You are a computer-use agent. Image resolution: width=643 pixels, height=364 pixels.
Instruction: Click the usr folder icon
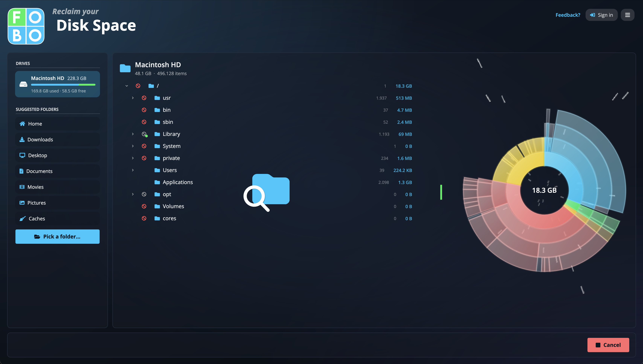[157, 98]
